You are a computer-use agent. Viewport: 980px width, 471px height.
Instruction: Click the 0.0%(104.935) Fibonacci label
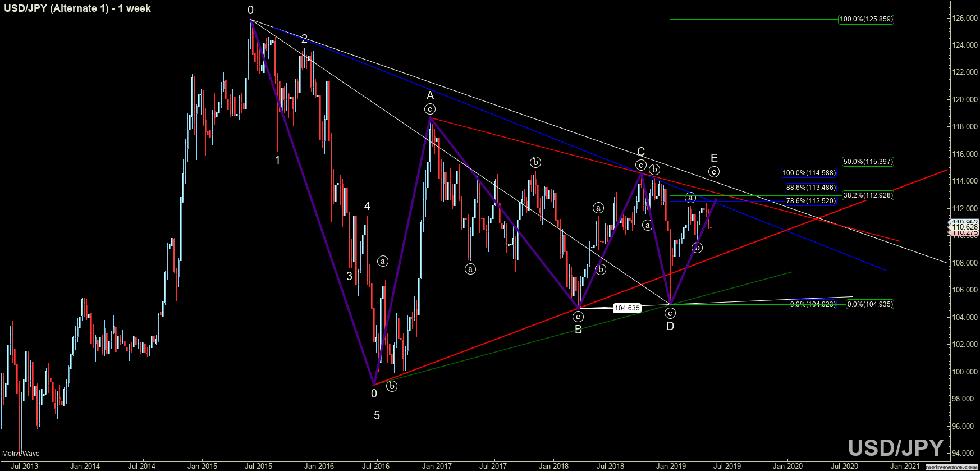click(870, 304)
